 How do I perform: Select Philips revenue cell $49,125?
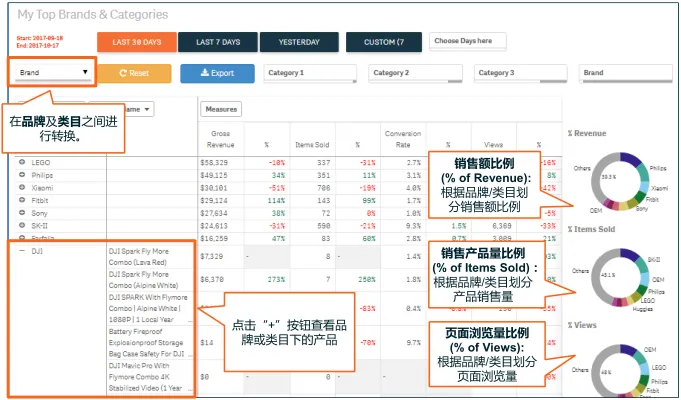click(214, 175)
